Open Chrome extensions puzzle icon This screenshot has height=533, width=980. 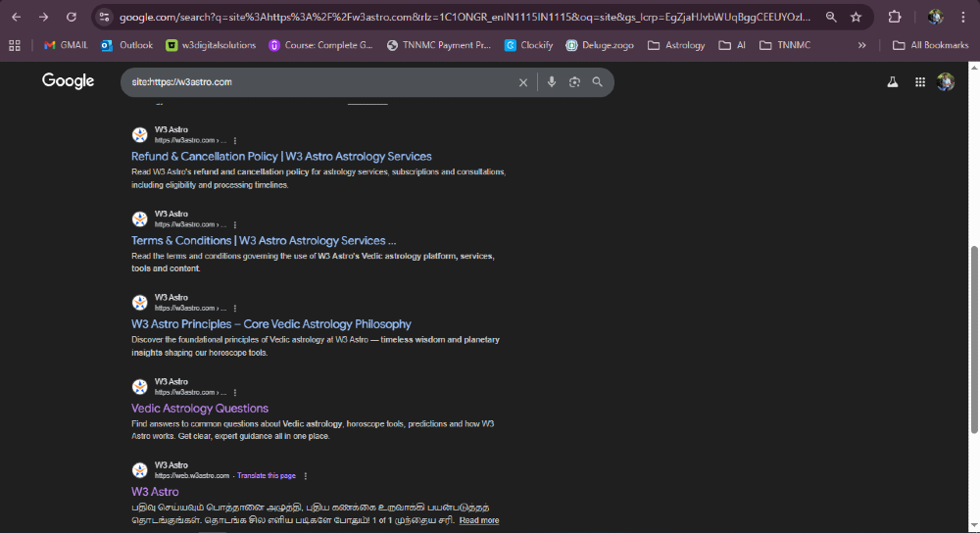894,17
